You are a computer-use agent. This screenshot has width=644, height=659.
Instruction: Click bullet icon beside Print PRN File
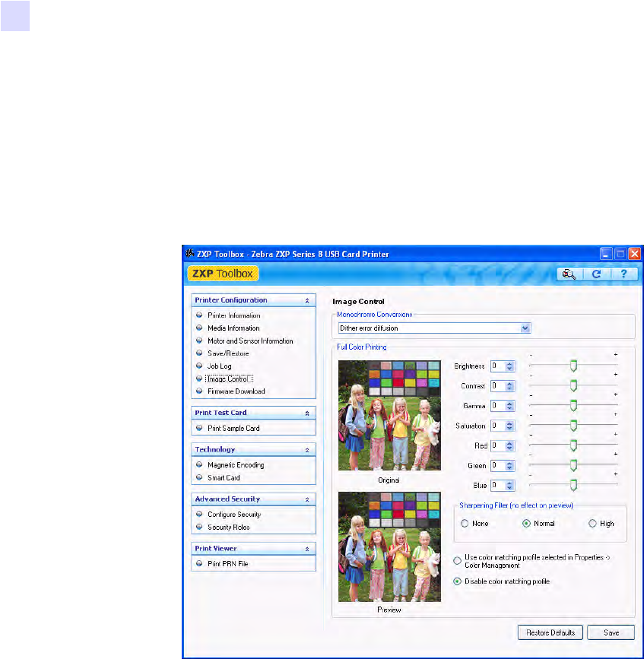(199, 563)
